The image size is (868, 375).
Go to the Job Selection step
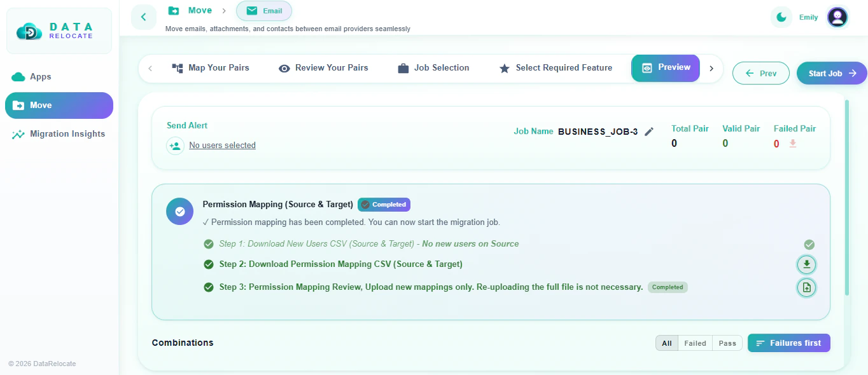click(x=433, y=68)
